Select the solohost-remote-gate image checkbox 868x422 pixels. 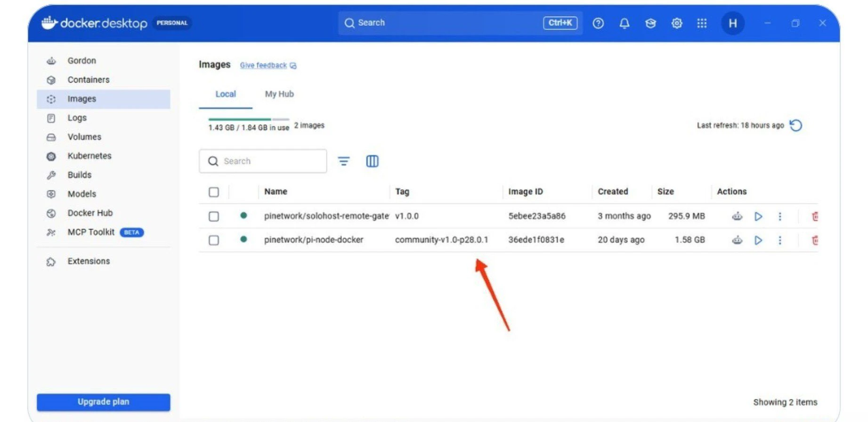[x=214, y=216]
